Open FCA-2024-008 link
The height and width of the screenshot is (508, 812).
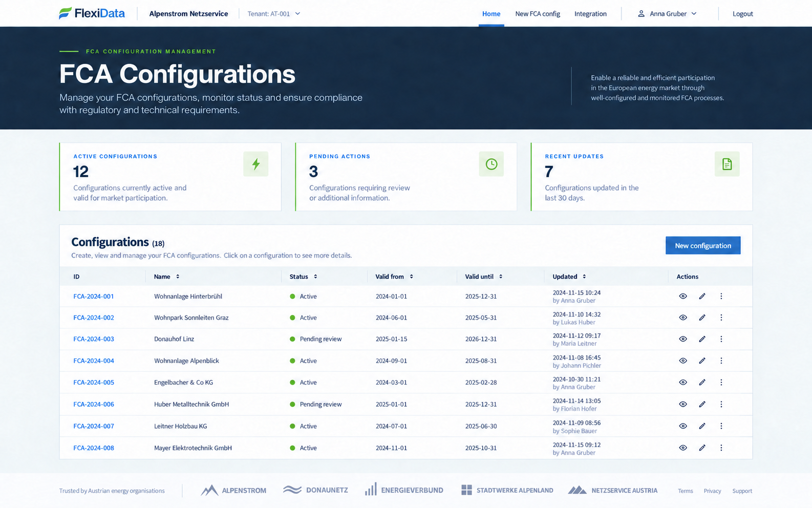94,448
